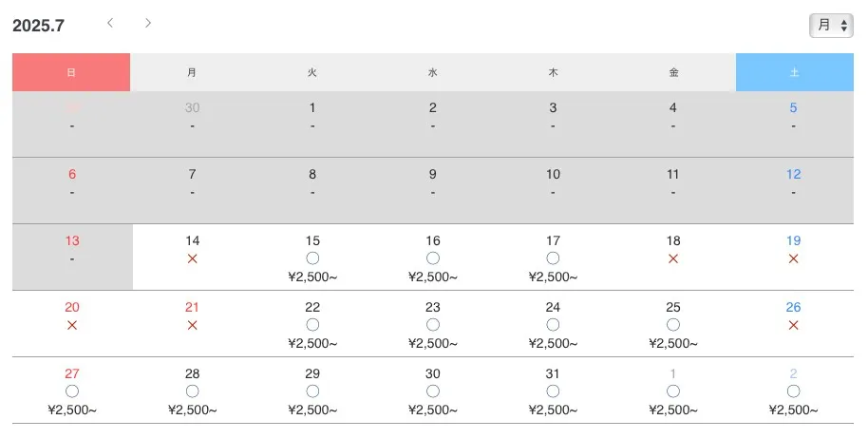Click the red X on July 14
The height and width of the screenshot is (439, 868).
point(192,258)
